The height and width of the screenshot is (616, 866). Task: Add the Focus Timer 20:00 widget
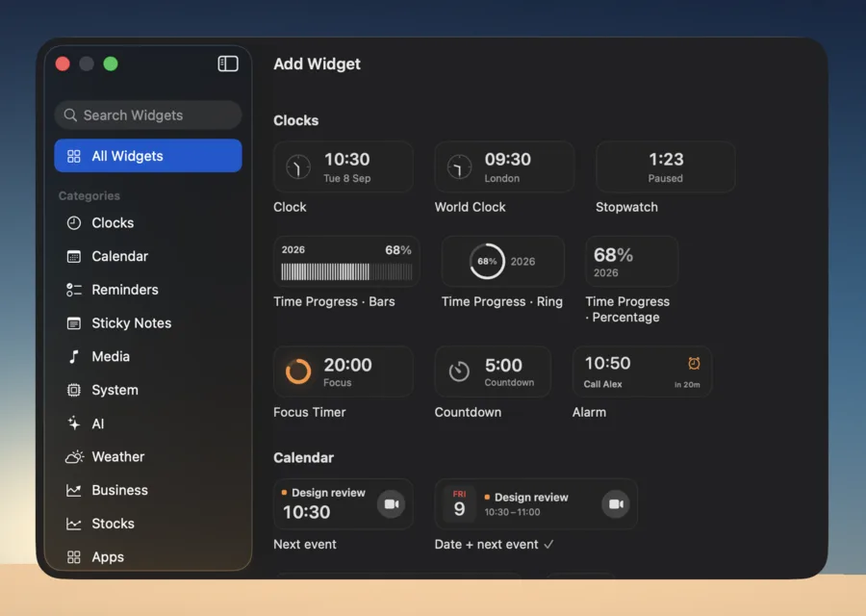(343, 372)
